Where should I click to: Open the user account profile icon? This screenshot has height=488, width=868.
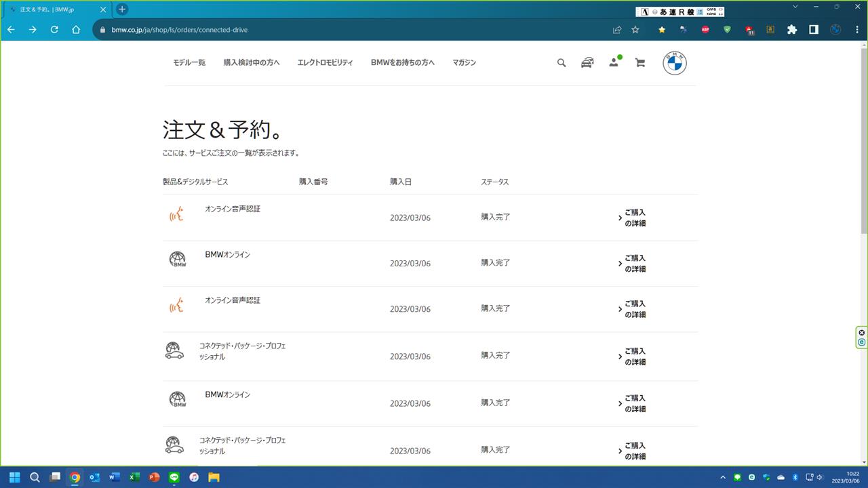click(x=614, y=62)
